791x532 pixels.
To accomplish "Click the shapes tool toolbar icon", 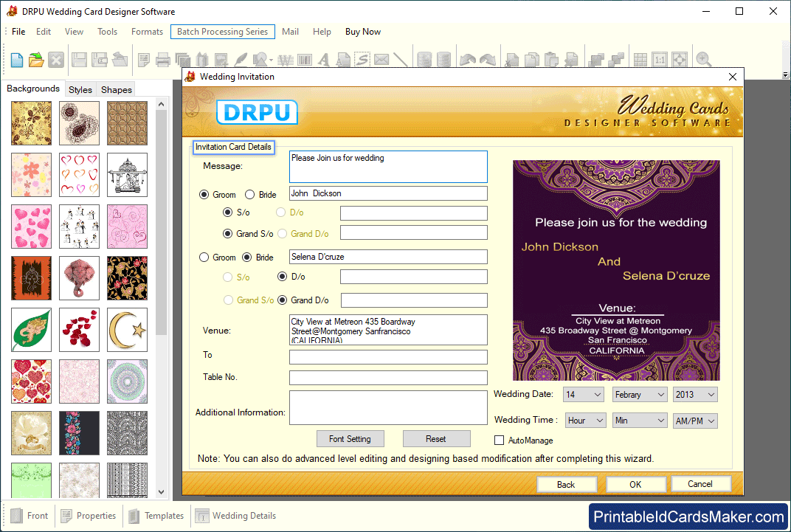I will (261, 60).
